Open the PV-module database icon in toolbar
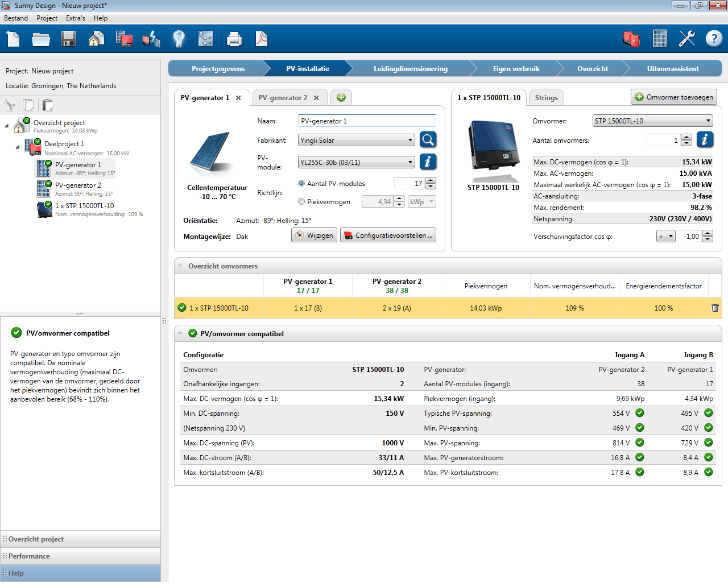The image size is (728, 587). (659, 38)
